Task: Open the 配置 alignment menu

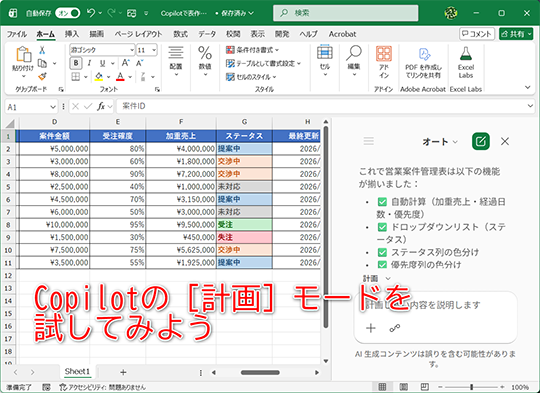Action: (176, 62)
